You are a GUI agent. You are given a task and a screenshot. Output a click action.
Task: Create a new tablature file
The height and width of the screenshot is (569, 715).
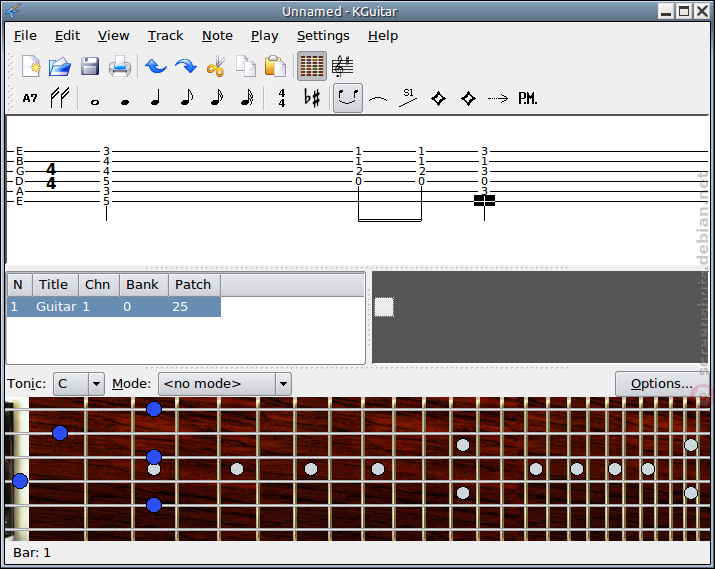[31, 67]
